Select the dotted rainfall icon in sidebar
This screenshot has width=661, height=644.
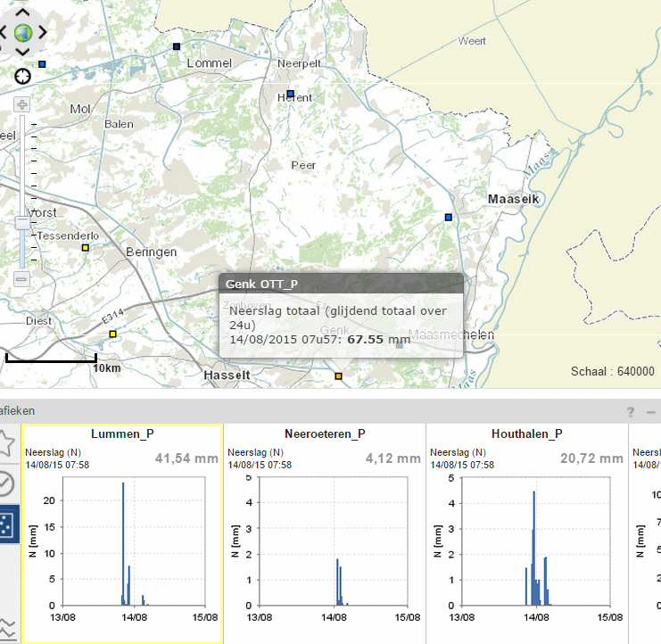pos(9,524)
